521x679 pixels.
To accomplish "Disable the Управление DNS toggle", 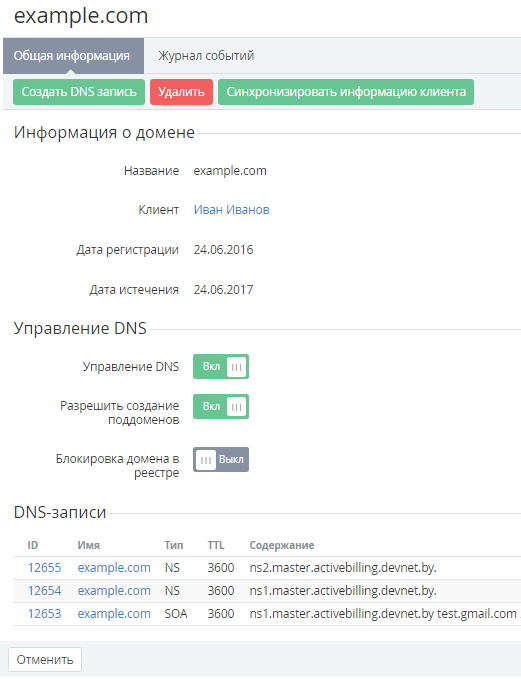I will [221, 367].
